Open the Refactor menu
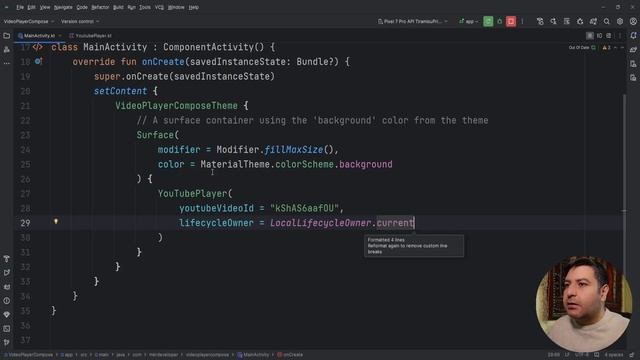The height and width of the screenshot is (360, 640). tap(100, 7)
